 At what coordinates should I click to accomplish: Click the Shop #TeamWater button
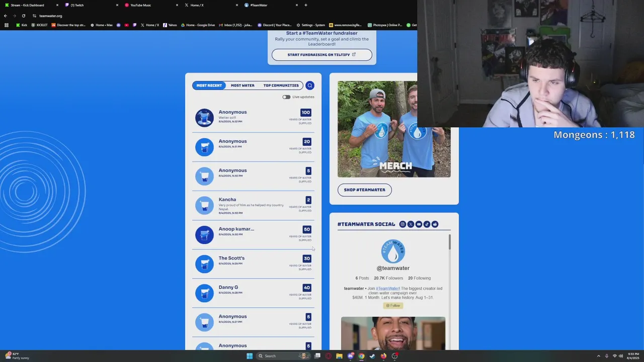[365, 190]
